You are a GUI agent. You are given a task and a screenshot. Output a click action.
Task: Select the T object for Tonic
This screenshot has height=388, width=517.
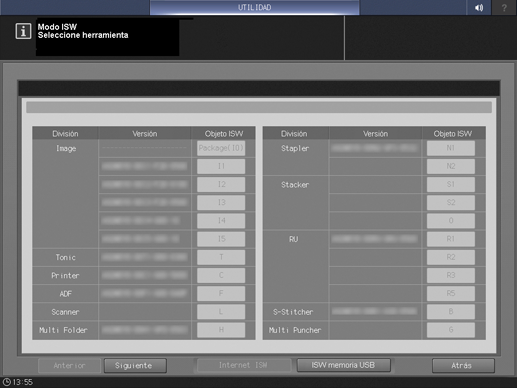pyautogui.click(x=221, y=257)
